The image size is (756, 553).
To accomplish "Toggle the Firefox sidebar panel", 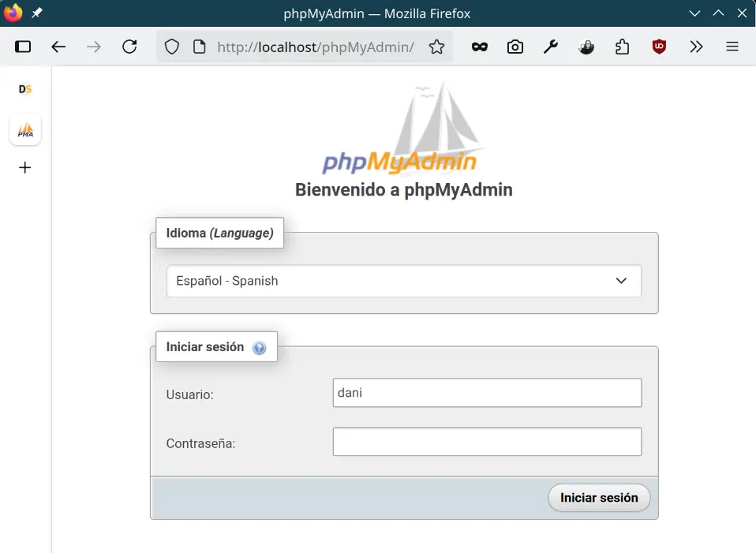I will [23, 47].
